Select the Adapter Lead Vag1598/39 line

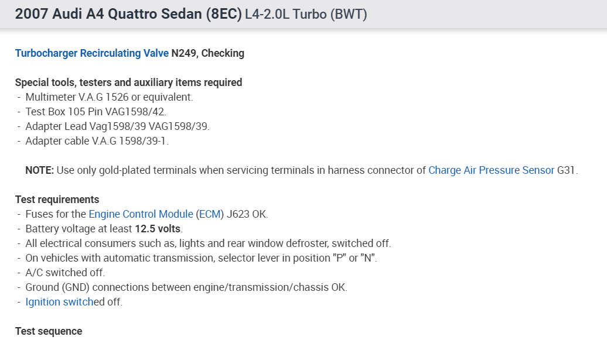tap(117, 126)
